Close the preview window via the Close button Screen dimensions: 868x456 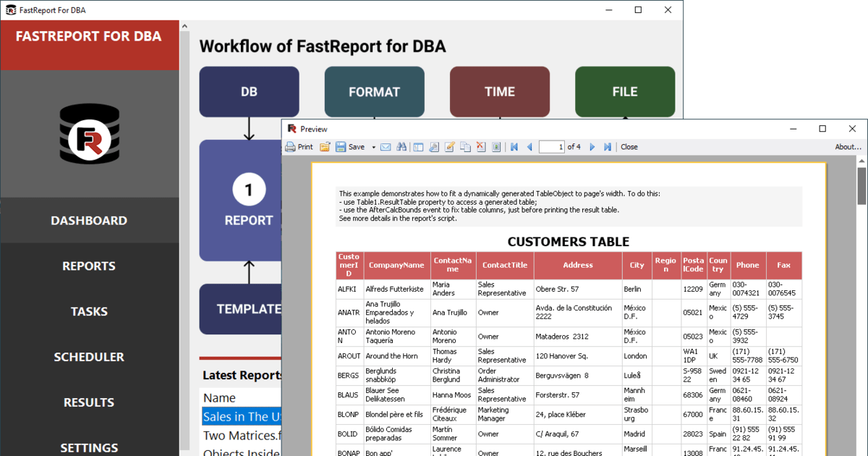(629, 147)
